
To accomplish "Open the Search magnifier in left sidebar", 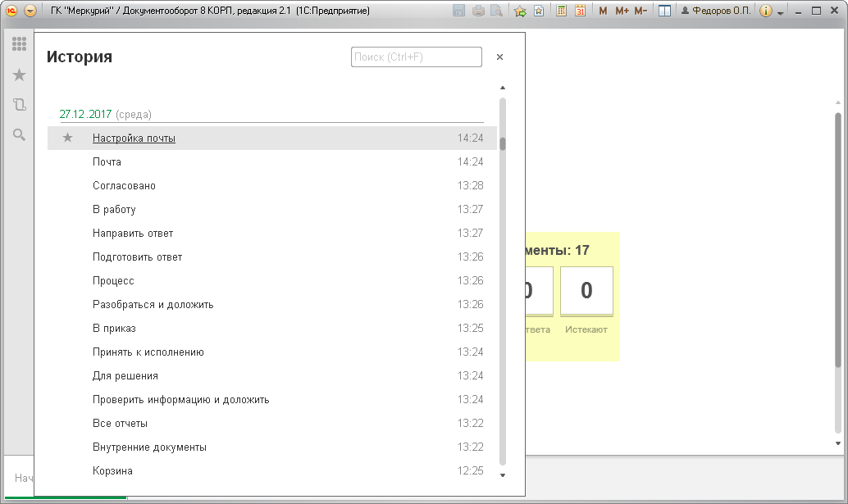I will coord(19,134).
